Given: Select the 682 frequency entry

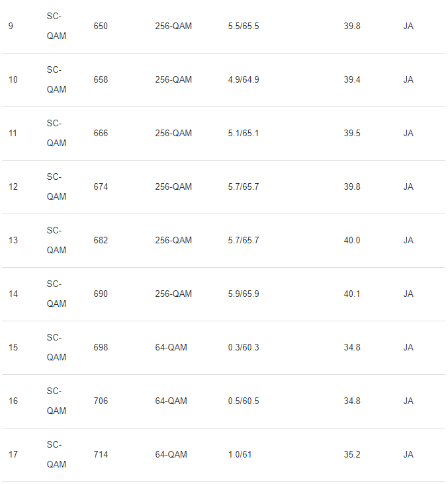Looking at the screenshot, I should tap(101, 241).
